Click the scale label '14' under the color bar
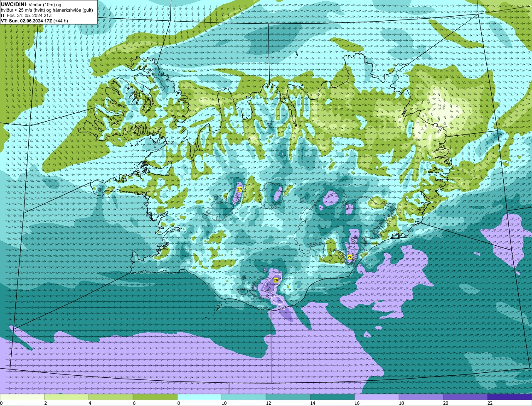 coord(313,403)
